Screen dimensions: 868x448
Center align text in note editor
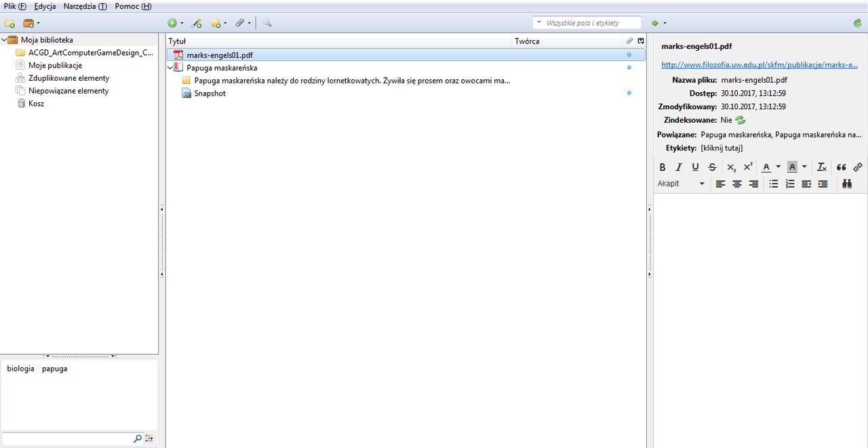coord(736,184)
